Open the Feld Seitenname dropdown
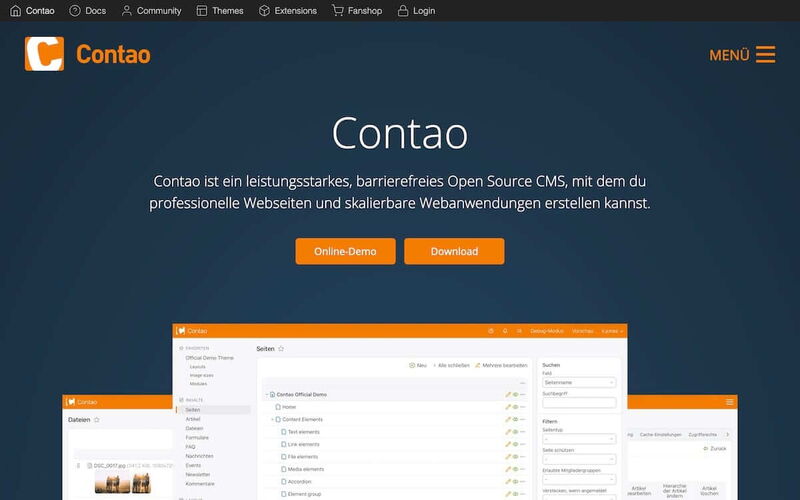Image resolution: width=800 pixels, height=500 pixels. [x=579, y=382]
